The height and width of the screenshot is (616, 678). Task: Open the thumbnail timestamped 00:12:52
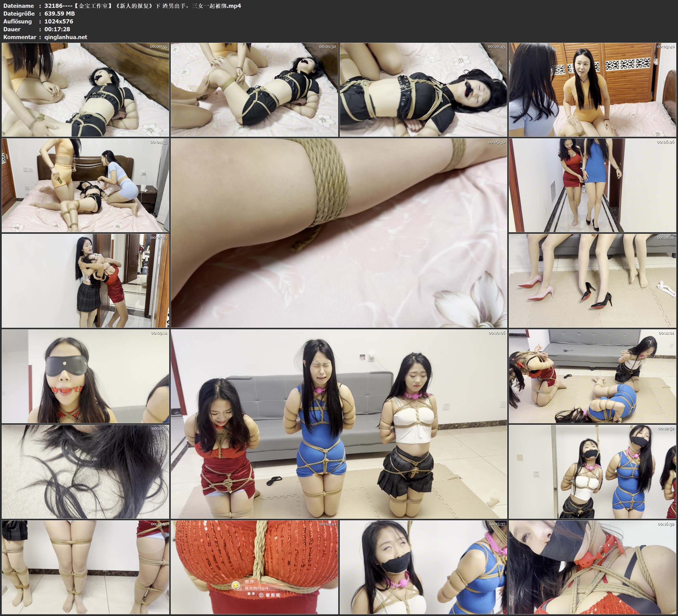[592, 471]
